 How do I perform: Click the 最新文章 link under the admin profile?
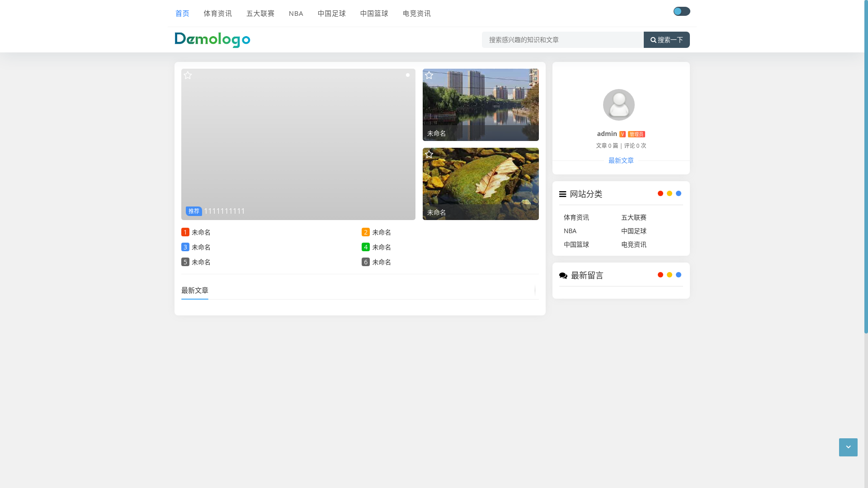coord(621,160)
